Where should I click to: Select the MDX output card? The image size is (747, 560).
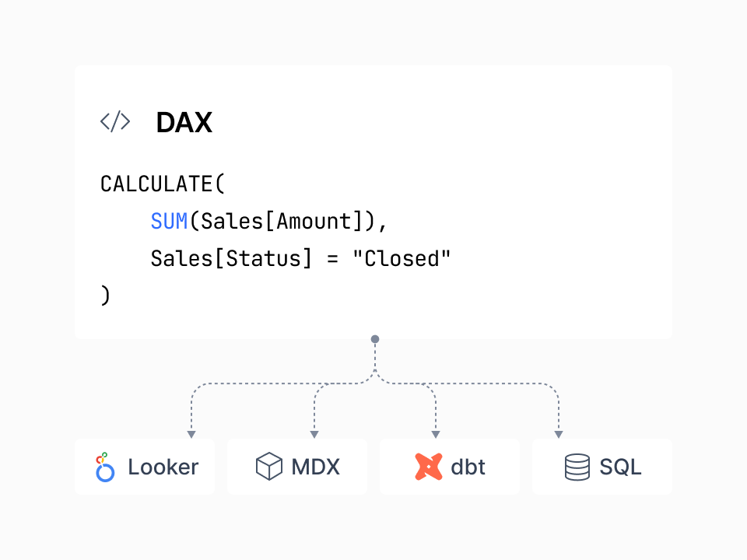point(297,467)
